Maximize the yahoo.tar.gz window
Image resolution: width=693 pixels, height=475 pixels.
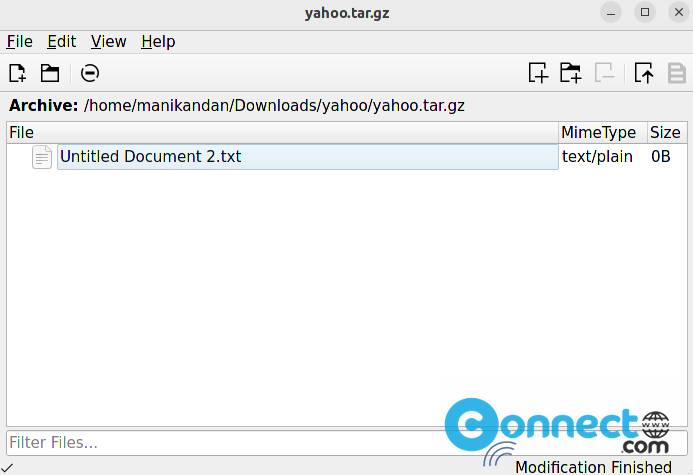click(x=645, y=12)
